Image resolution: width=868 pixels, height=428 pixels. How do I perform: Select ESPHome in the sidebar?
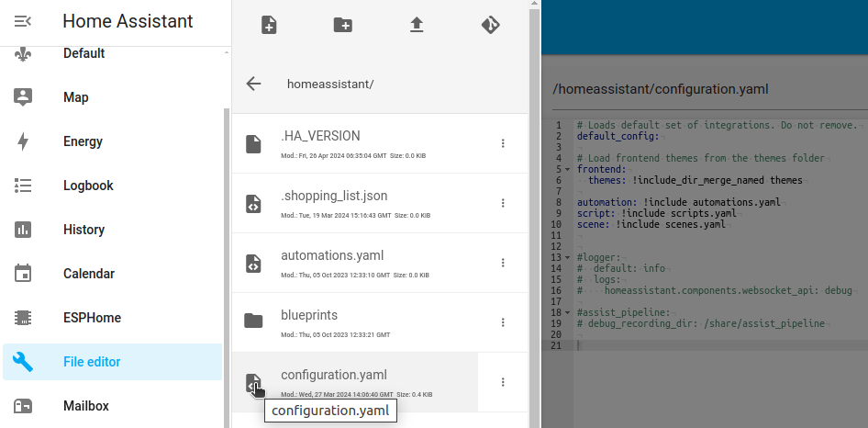point(92,318)
